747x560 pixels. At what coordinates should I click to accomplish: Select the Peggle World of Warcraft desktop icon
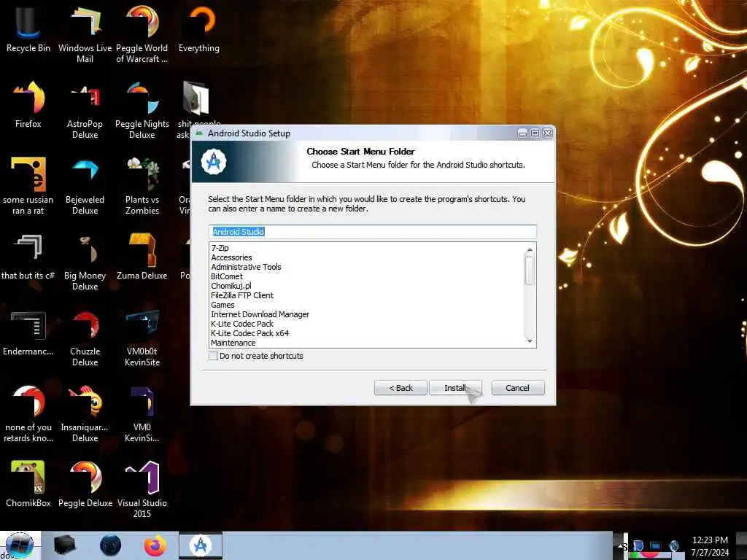(x=142, y=34)
